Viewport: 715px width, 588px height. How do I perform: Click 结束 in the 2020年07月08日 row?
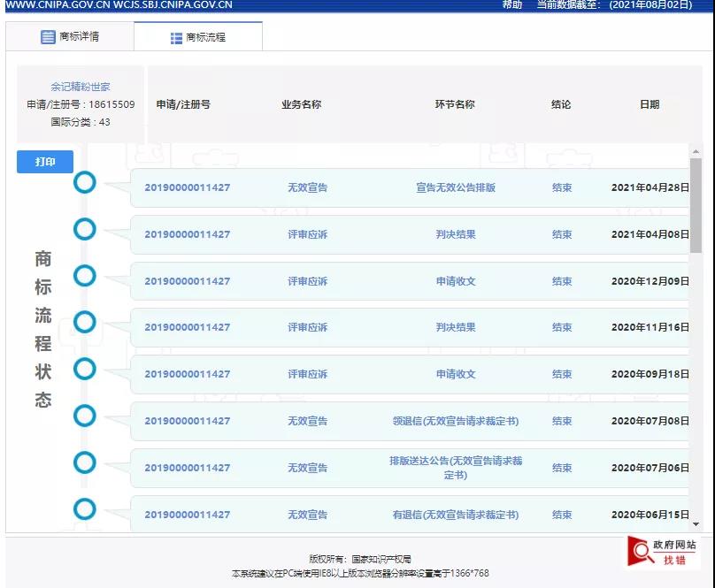[562, 421]
